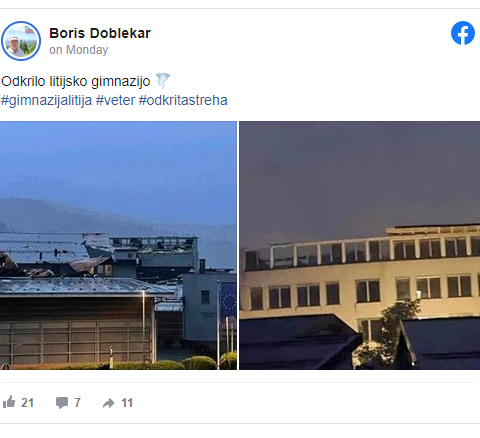Click the EU flag in left photo

tap(228, 300)
